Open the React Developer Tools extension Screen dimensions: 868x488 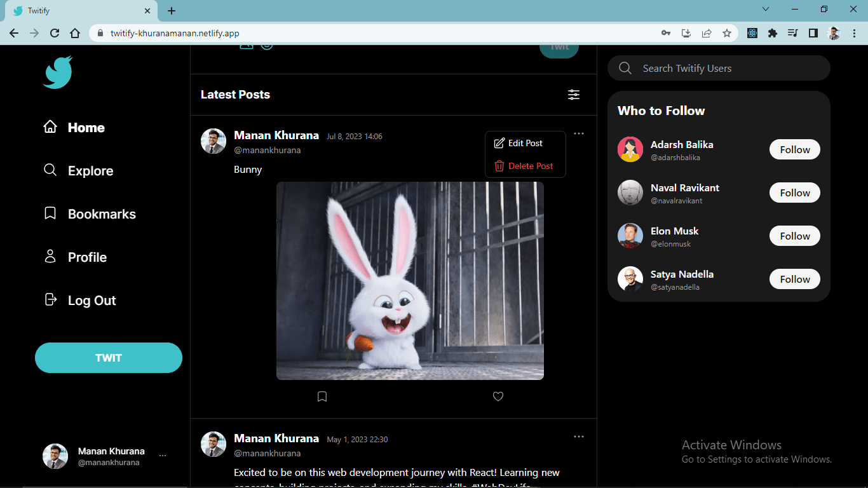[752, 33]
